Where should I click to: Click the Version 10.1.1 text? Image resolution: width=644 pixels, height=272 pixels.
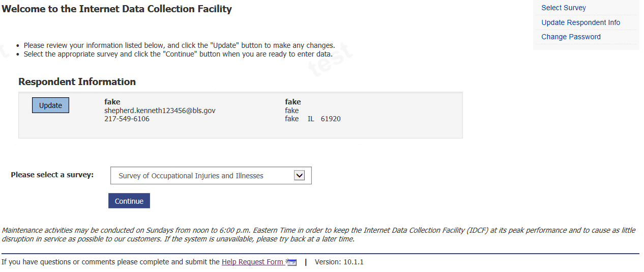point(339,262)
